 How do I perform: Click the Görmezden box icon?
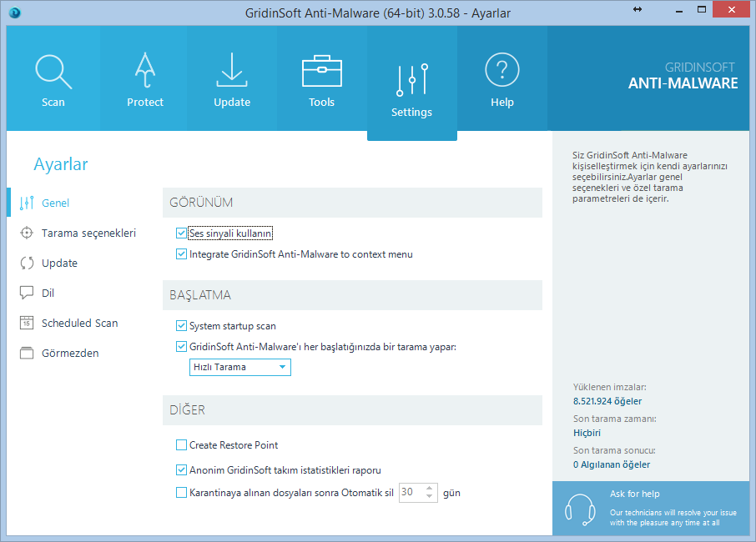pyautogui.click(x=27, y=354)
